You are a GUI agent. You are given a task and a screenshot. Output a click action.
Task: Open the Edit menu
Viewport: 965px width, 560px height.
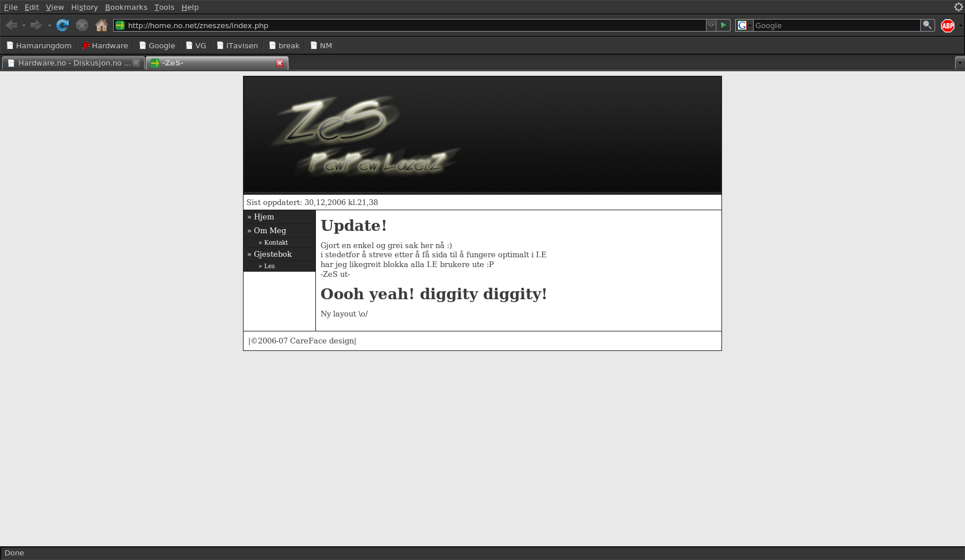click(x=32, y=7)
